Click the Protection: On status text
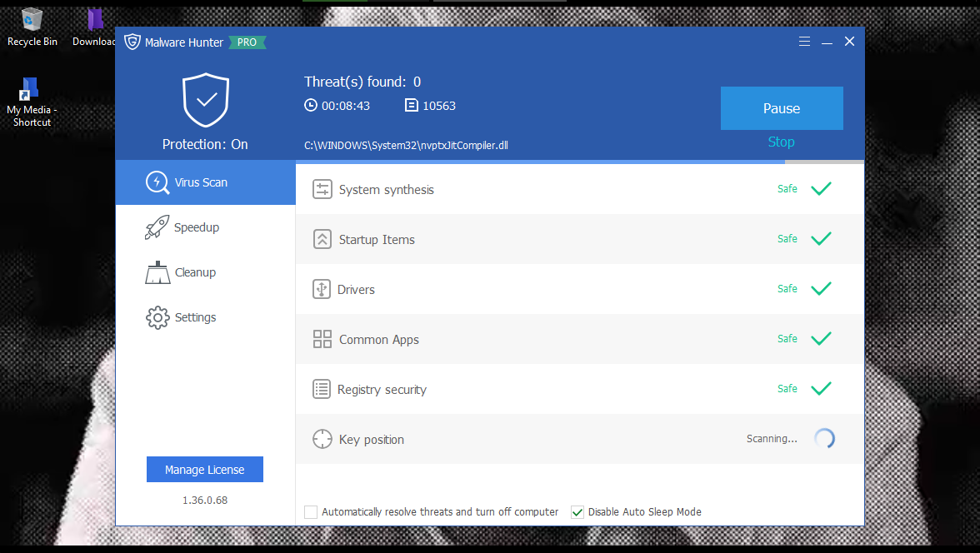This screenshot has width=980, height=553. coord(205,144)
